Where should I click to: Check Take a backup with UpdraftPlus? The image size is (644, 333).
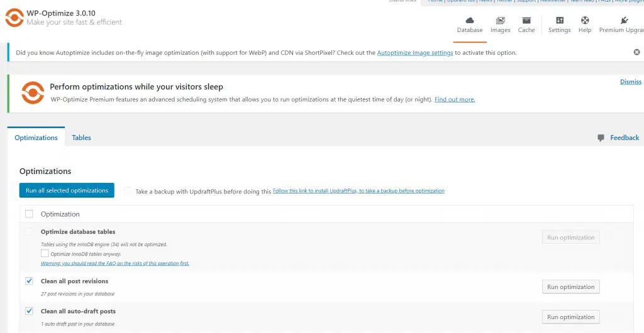click(x=128, y=191)
